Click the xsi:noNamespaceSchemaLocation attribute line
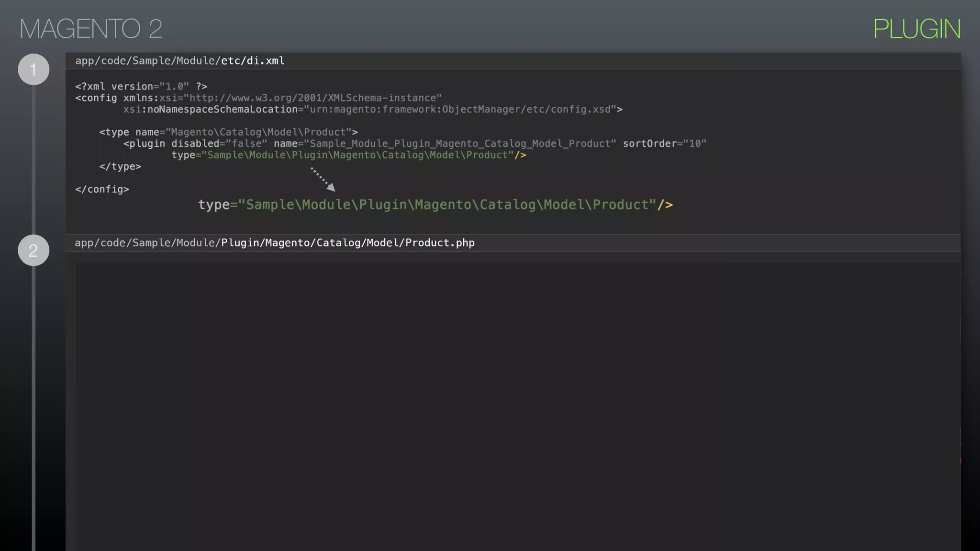 373,110
